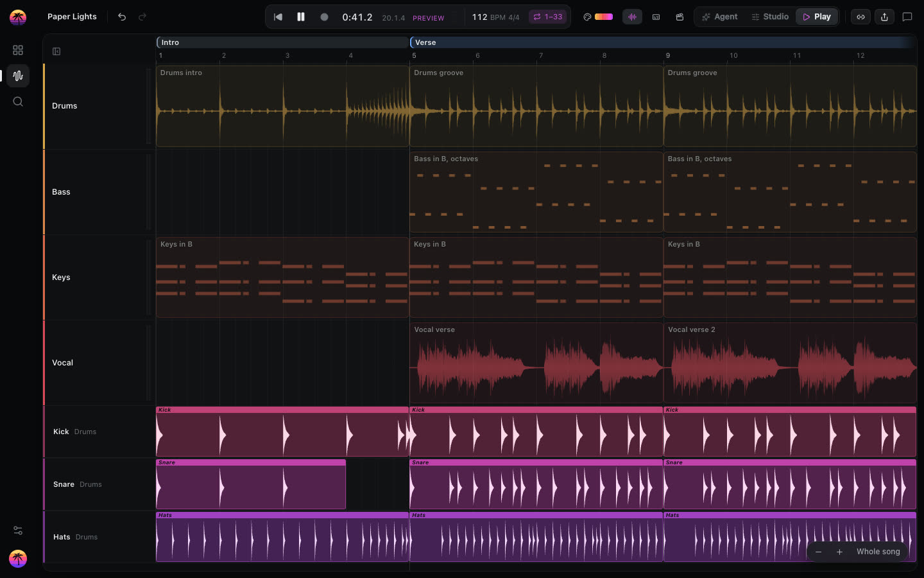Select the Snare stem track header

(x=99, y=484)
